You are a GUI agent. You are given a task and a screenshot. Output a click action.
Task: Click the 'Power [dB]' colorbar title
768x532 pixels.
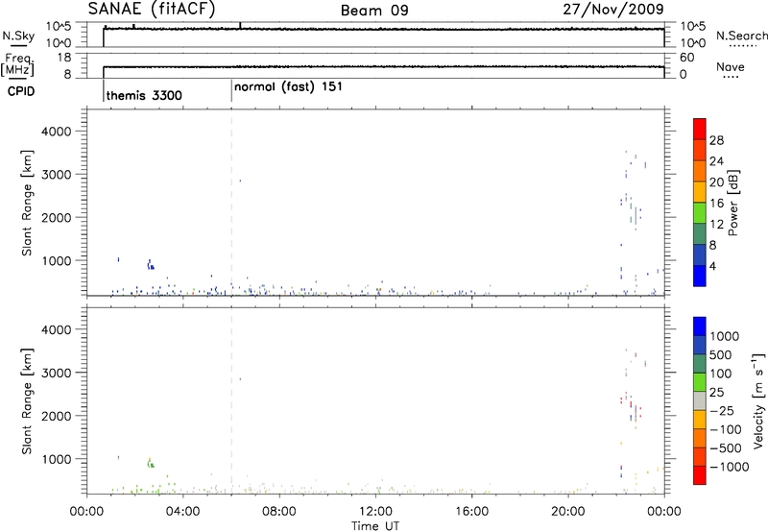point(733,203)
